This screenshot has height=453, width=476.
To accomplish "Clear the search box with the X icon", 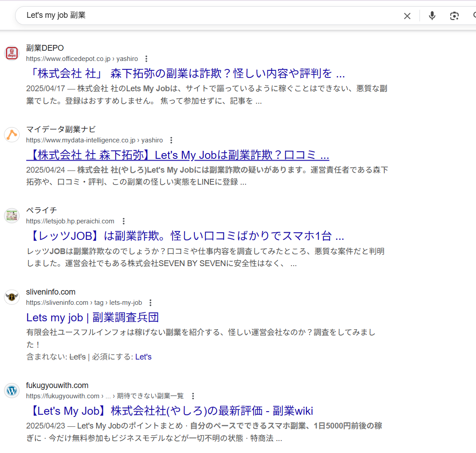I will click(407, 16).
